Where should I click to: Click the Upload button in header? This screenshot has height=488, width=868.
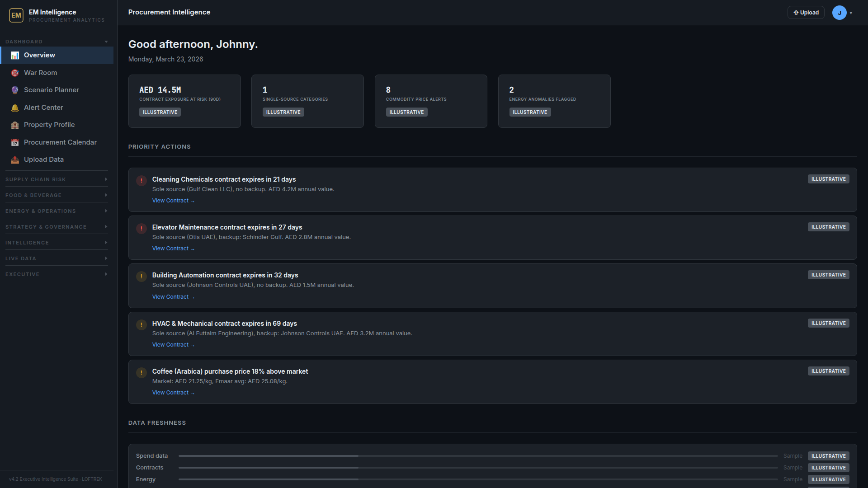(x=806, y=13)
